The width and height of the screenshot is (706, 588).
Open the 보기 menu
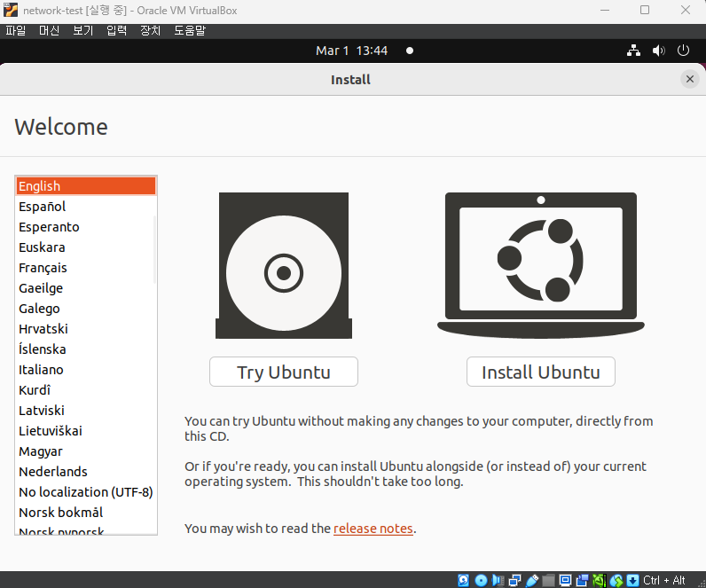[82, 31]
